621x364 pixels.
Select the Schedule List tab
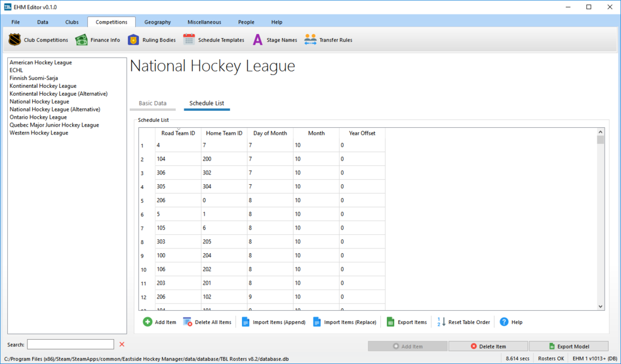[x=207, y=104]
